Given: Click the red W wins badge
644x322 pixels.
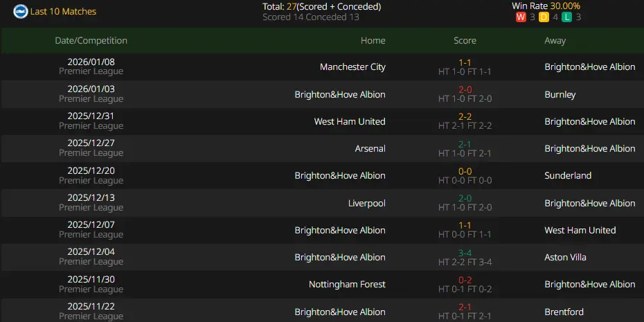Looking at the screenshot, I should pyautogui.click(x=521, y=17).
